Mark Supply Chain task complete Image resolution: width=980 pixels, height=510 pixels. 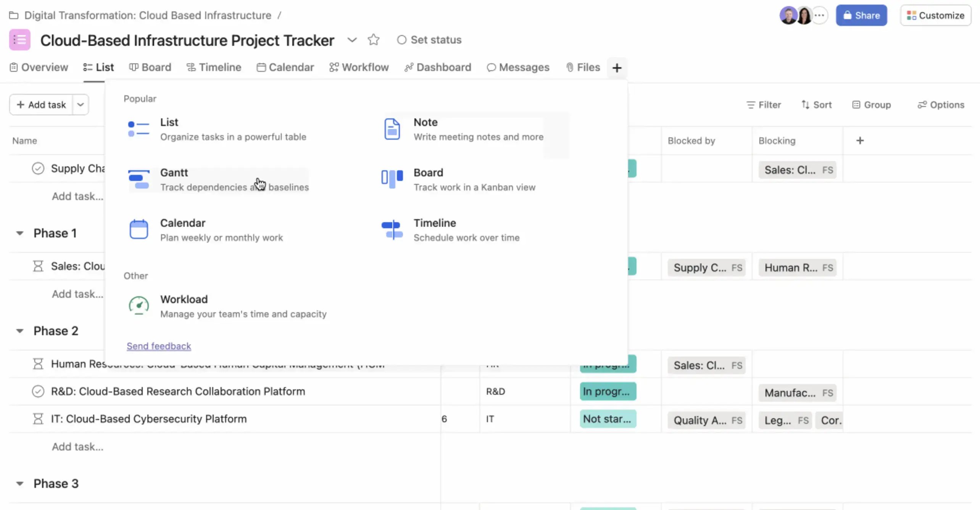[x=38, y=168]
